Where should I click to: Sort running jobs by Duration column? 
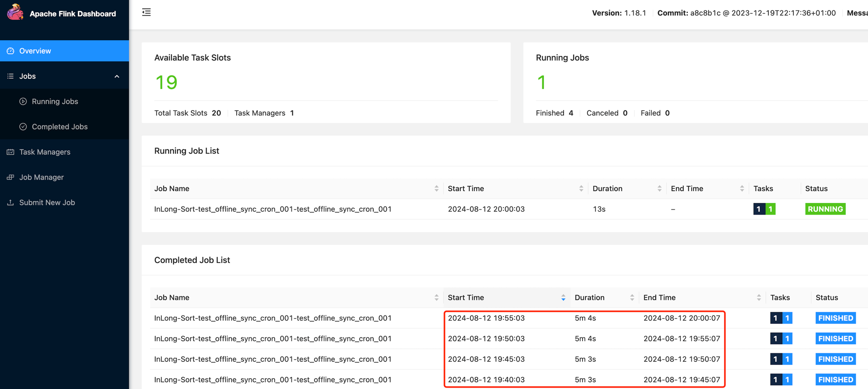click(659, 189)
